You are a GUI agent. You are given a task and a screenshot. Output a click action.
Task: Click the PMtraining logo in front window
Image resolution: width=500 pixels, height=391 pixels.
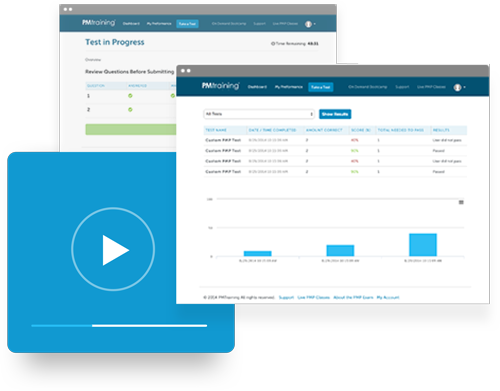(220, 86)
